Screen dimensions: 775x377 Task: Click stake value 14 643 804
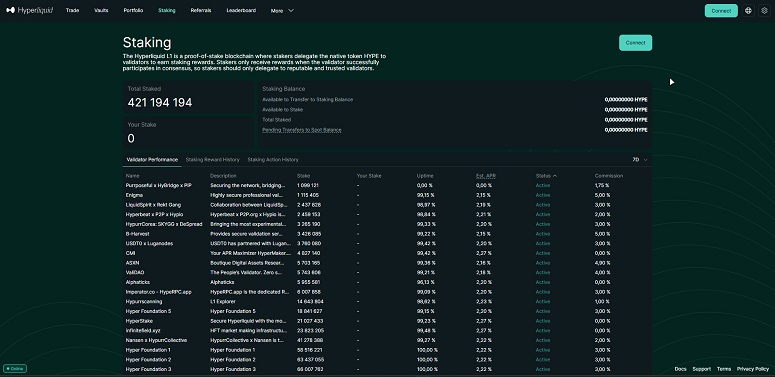tap(310, 302)
